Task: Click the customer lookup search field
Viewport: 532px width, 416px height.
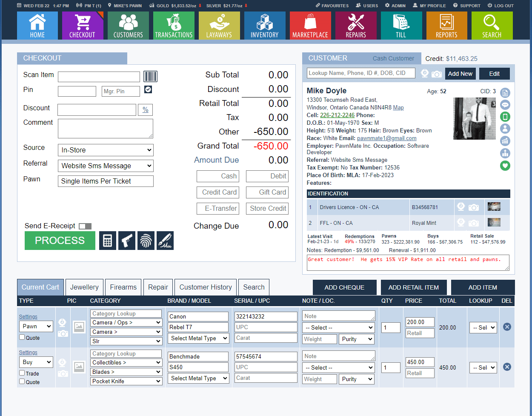Action: 361,73
